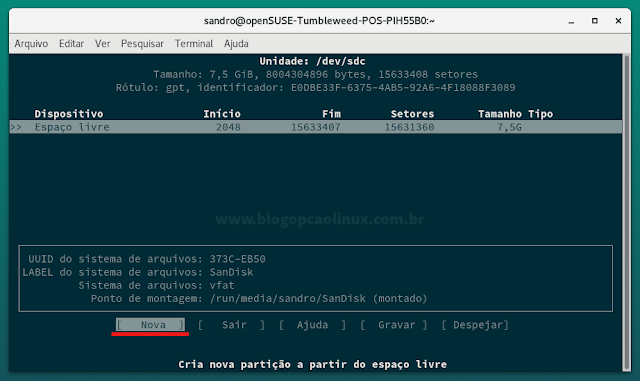Choose the Sair option in cfdisk

231,325
